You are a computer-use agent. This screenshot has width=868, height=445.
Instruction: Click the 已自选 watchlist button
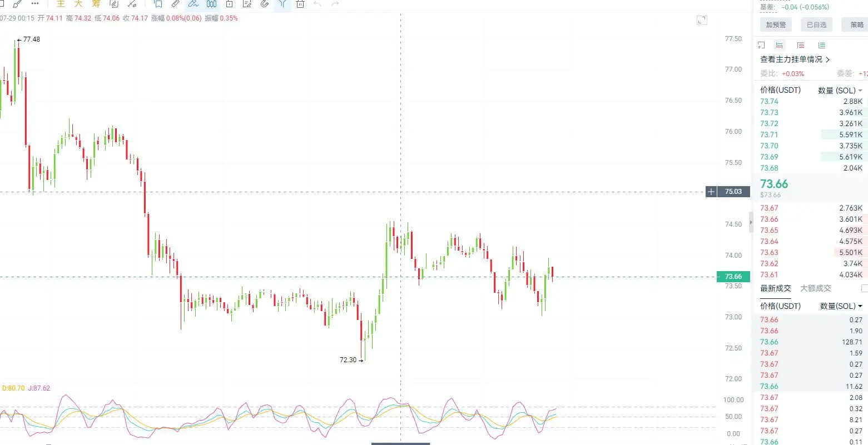point(817,24)
